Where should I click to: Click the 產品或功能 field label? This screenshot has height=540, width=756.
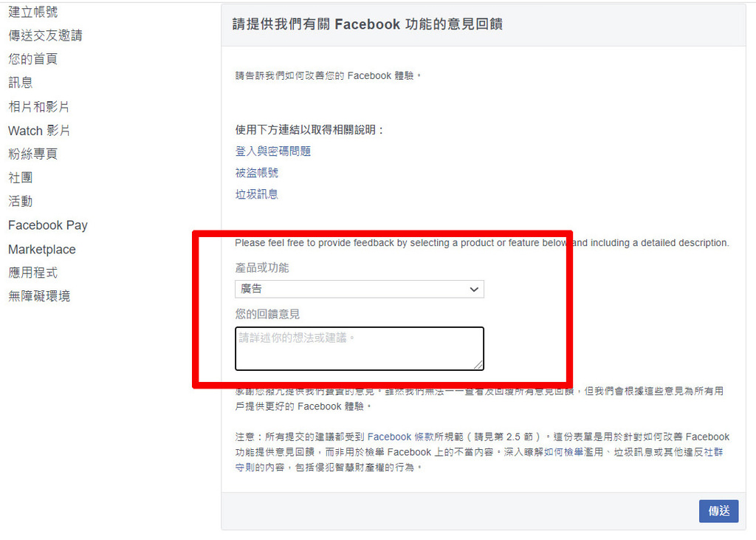pos(262,267)
